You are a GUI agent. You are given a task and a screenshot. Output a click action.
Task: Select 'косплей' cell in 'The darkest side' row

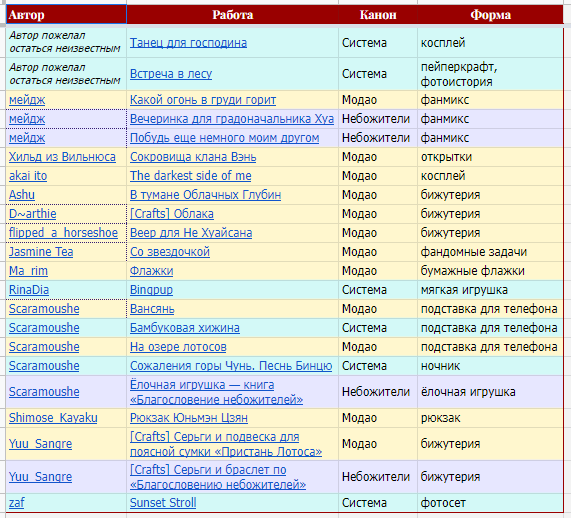[490, 176]
